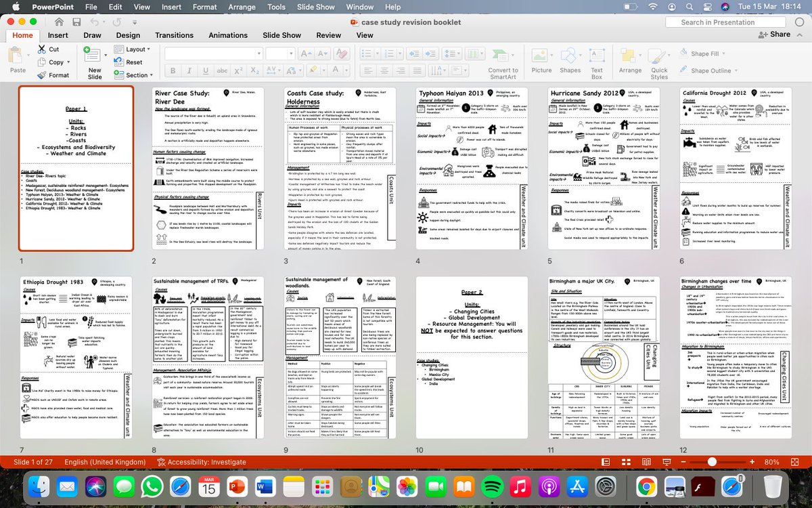Click the Text Box icon
The image size is (812, 508).
pyautogui.click(x=596, y=55)
